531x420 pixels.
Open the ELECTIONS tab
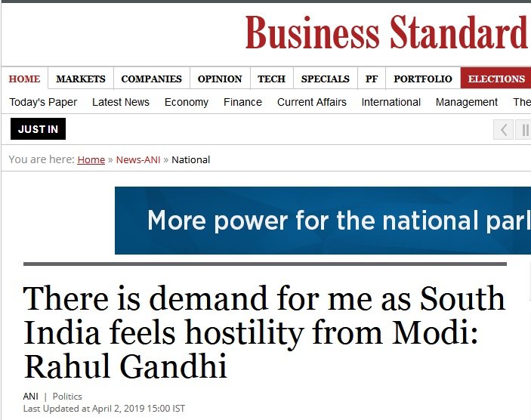pos(495,79)
